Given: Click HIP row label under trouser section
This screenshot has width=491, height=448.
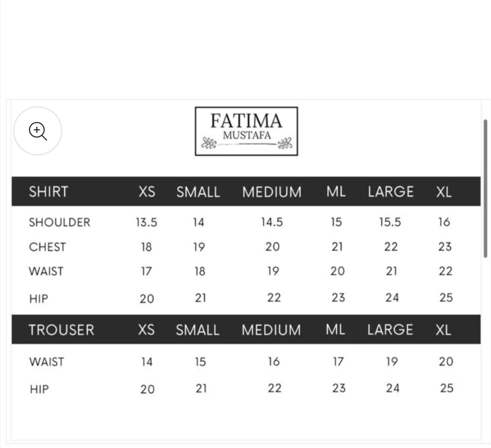Looking at the screenshot, I should coord(39,389).
